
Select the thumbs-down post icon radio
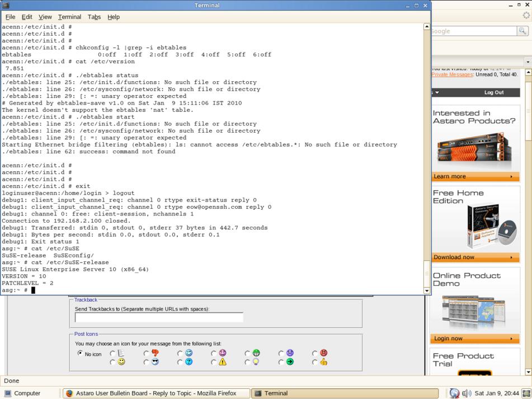pyautogui.click(x=147, y=353)
